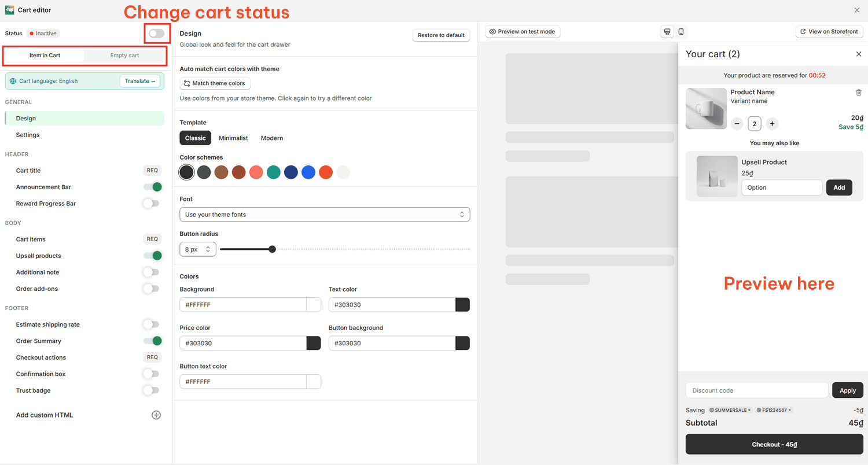
Task: Turn off the Upsell products toggle
Action: [x=153, y=256]
